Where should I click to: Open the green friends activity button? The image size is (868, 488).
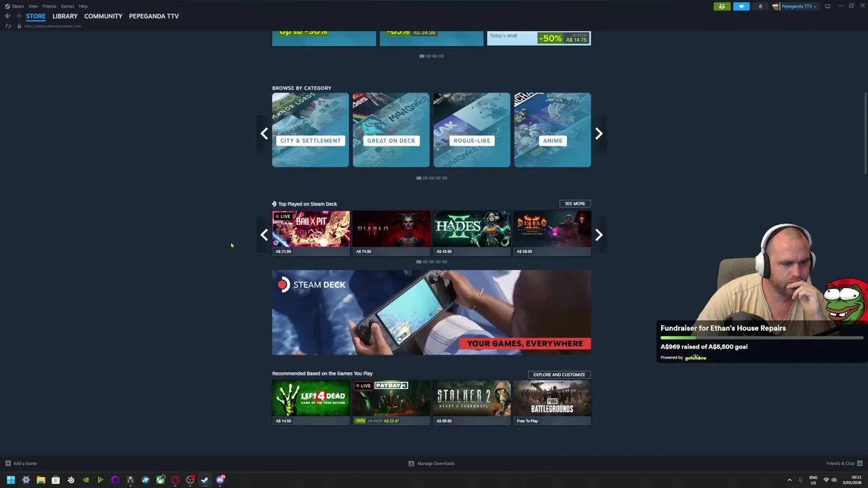coord(722,6)
